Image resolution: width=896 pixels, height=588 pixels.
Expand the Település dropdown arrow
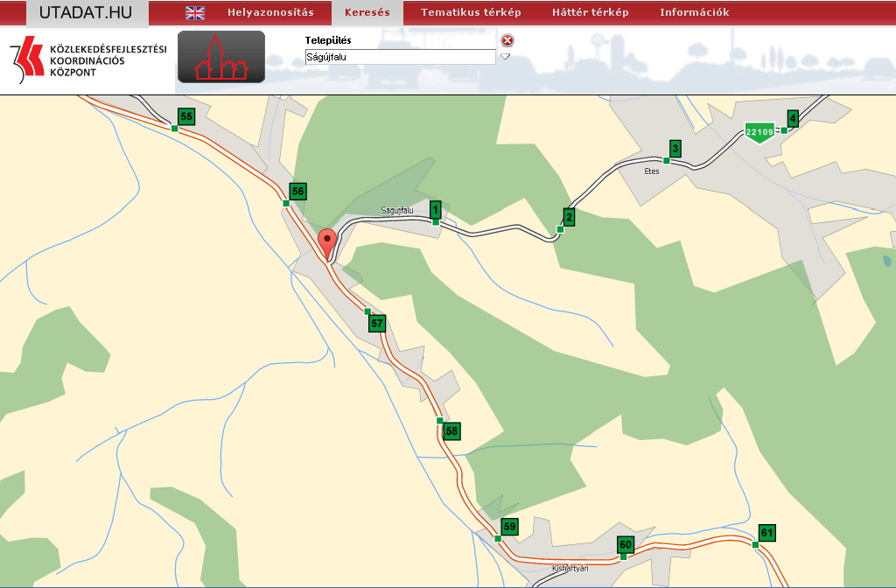pyautogui.click(x=505, y=57)
